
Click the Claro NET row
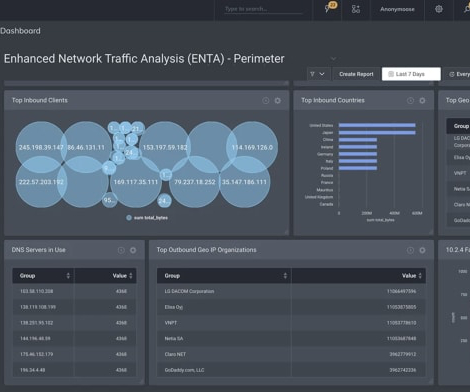point(291,354)
